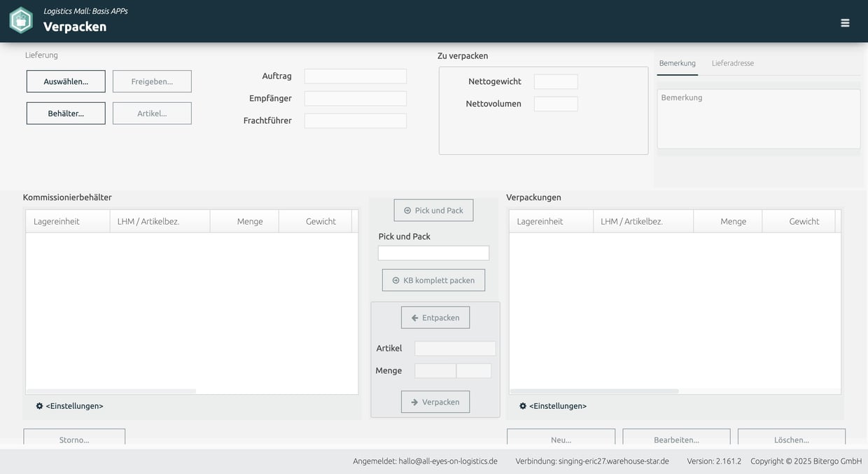Focus the Empfänger input field
This screenshot has height=474, width=868.
[x=356, y=99]
